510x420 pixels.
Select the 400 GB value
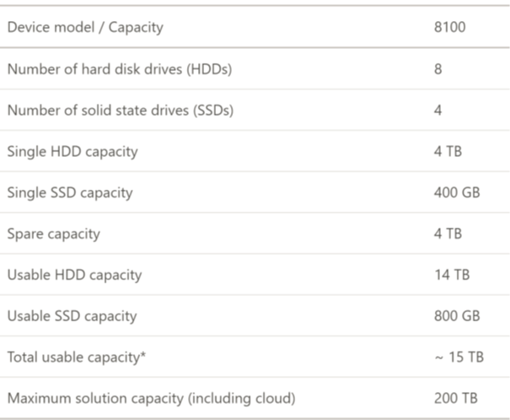click(x=457, y=192)
